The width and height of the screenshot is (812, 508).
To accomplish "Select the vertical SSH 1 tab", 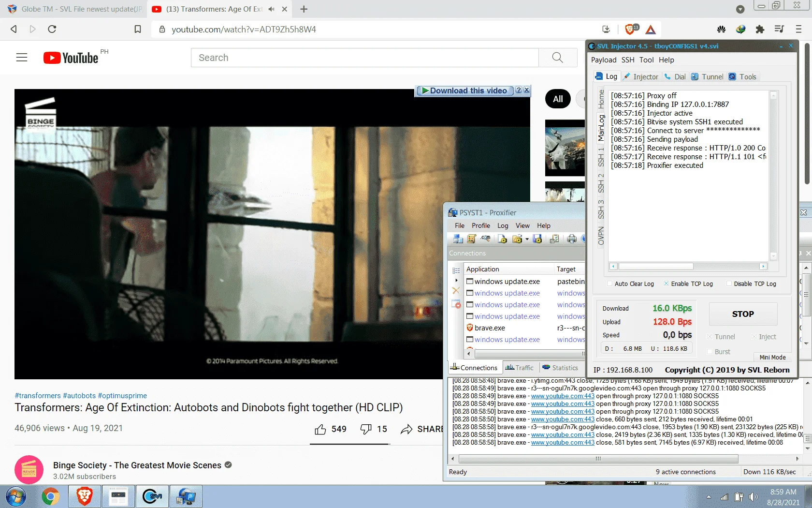I will pyautogui.click(x=601, y=157).
